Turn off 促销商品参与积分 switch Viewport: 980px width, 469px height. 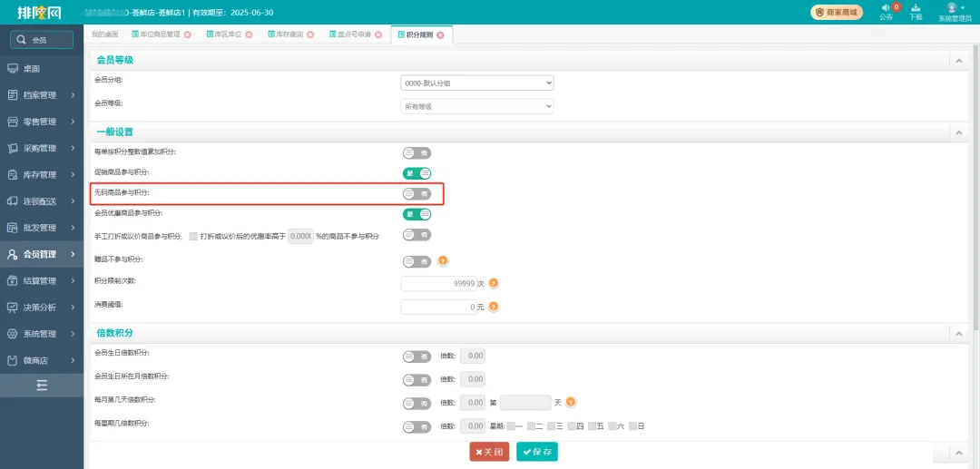pyautogui.click(x=416, y=172)
